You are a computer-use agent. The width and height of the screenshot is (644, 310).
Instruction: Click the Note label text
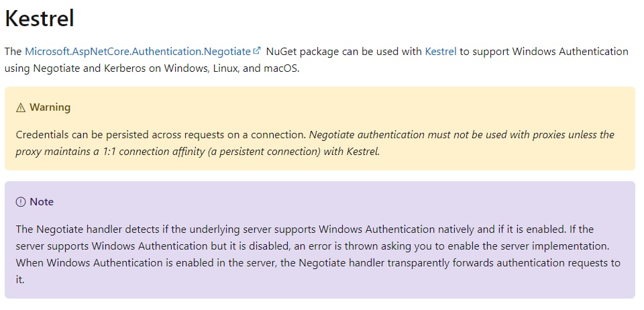[42, 202]
